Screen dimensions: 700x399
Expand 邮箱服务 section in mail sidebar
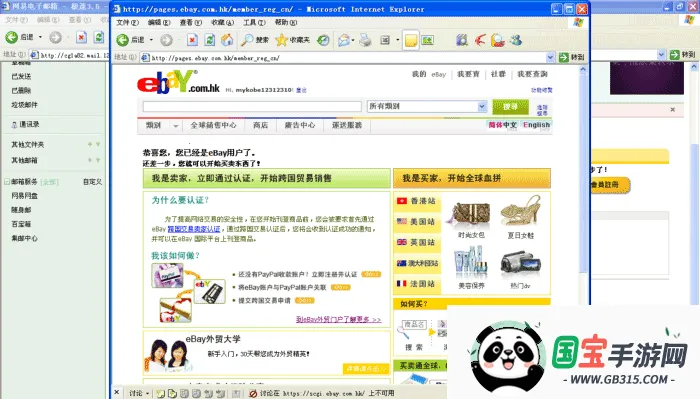7,182
